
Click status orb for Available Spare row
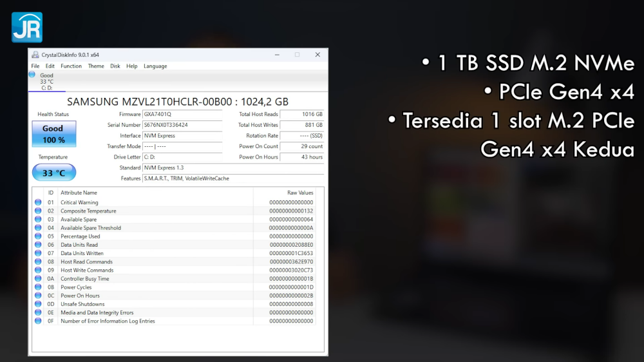38,220
